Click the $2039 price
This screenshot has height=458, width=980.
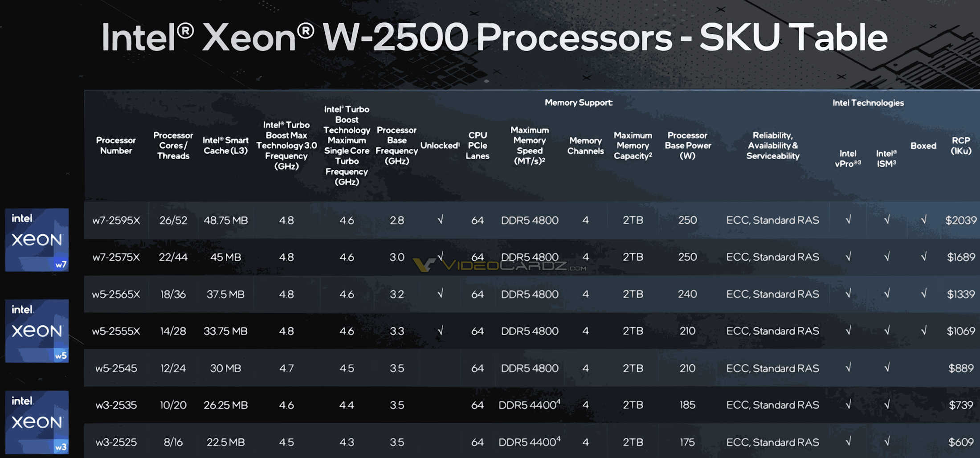click(961, 220)
